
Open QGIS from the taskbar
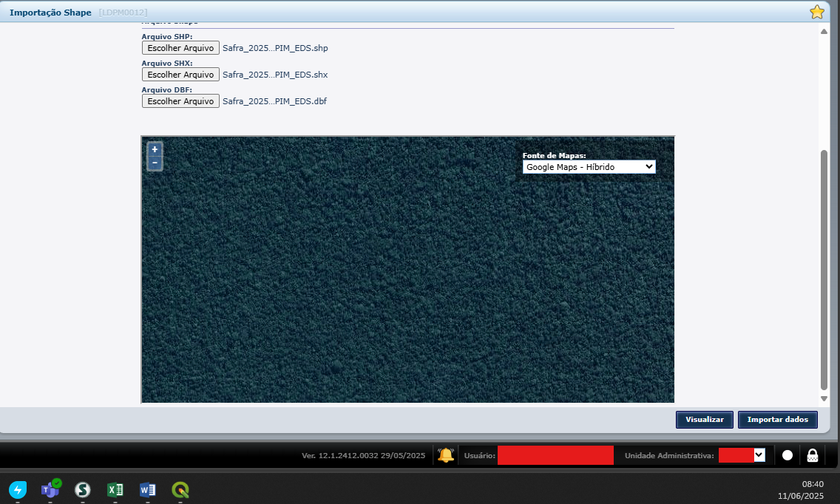[x=180, y=489]
